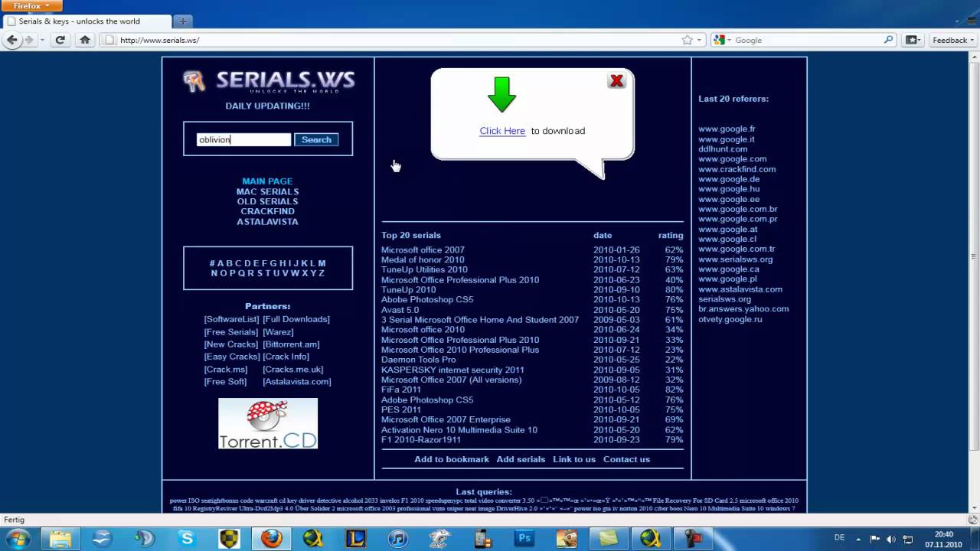Open a new tab with plus button
The image size is (980, 551).
[x=183, y=21]
